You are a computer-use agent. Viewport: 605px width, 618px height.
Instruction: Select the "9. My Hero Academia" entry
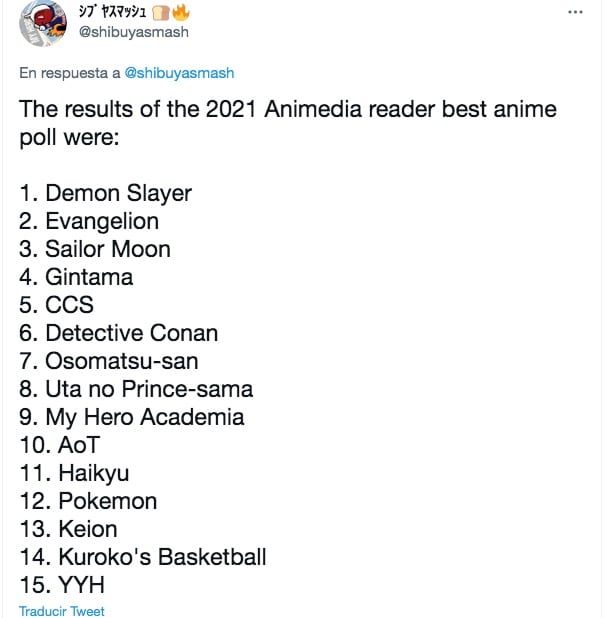point(131,417)
